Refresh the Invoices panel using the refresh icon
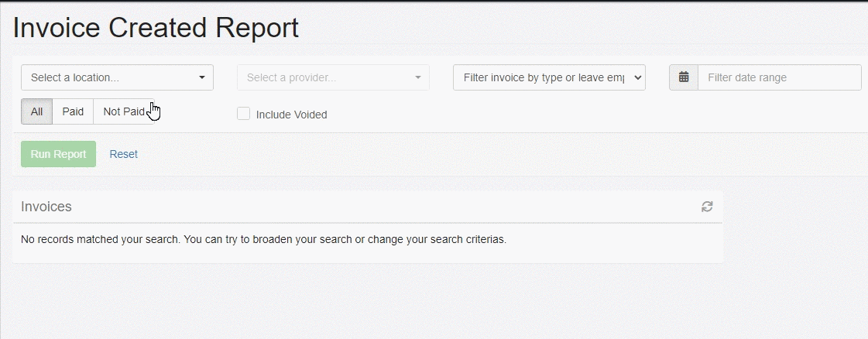Image resolution: width=868 pixels, height=339 pixels. tap(707, 207)
